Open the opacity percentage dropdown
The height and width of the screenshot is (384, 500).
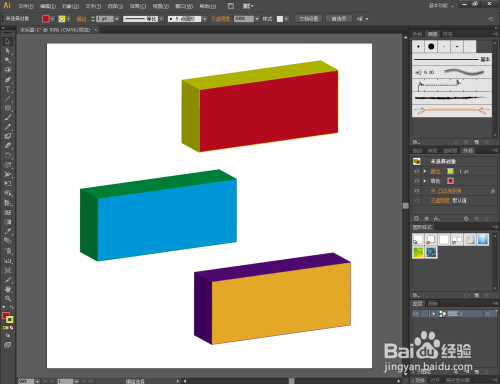(x=257, y=19)
